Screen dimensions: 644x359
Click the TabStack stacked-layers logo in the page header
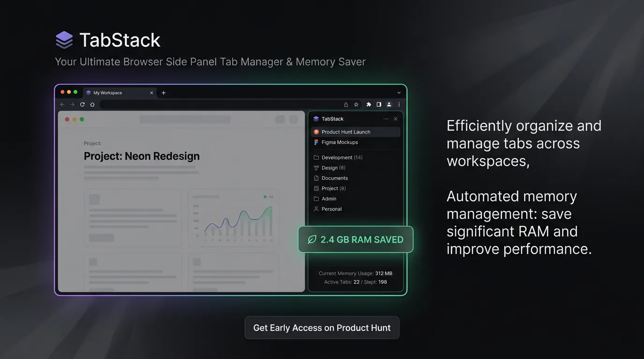pyautogui.click(x=64, y=40)
